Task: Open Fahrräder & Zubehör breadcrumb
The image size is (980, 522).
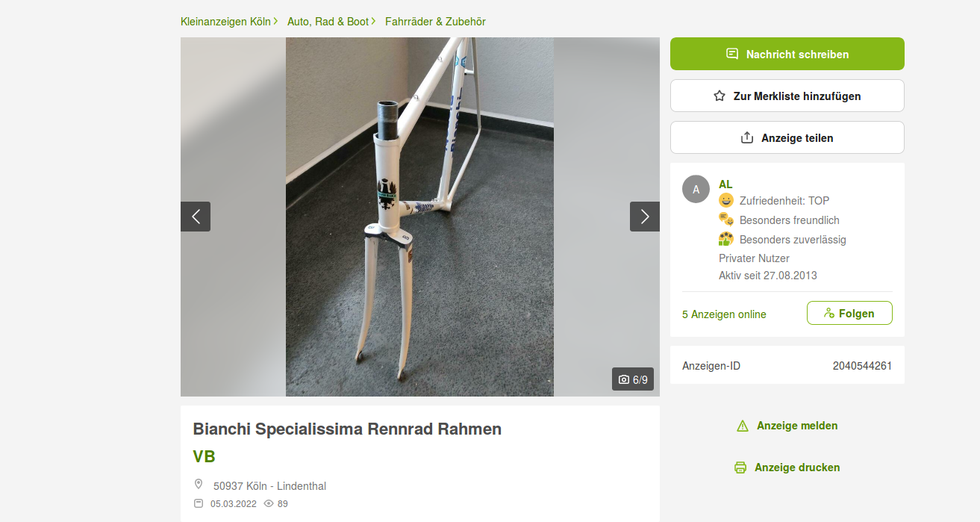Action: [x=435, y=22]
